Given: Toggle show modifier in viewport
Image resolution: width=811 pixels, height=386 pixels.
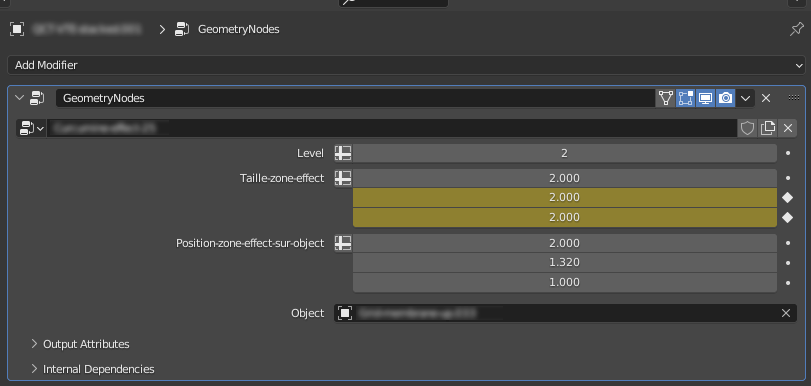Looking at the screenshot, I should tap(705, 98).
